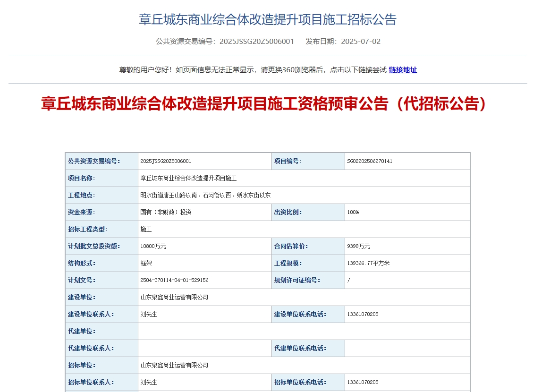Open the 链接地址 hyperlink
533x392 pixels.
pos(403,70)
